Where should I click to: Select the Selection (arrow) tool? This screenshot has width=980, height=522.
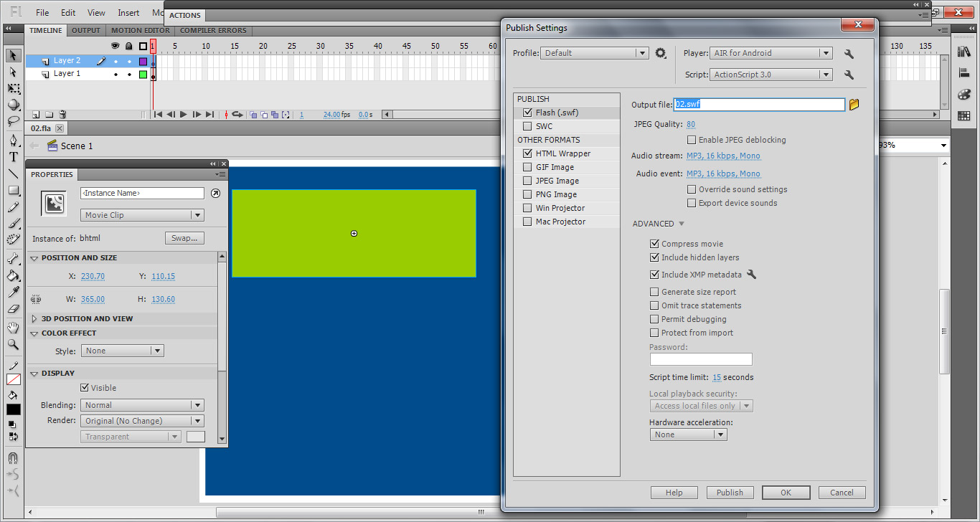(x=13, y=55)
